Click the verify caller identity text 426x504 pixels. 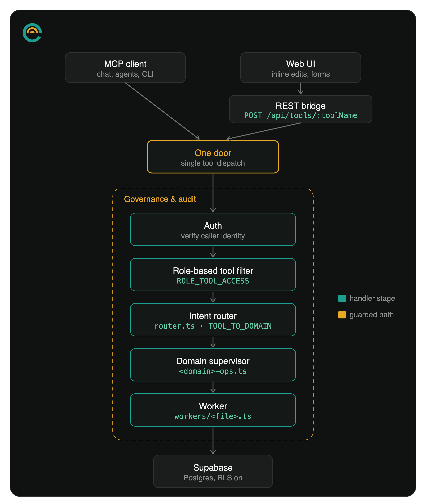coord(213,236)
